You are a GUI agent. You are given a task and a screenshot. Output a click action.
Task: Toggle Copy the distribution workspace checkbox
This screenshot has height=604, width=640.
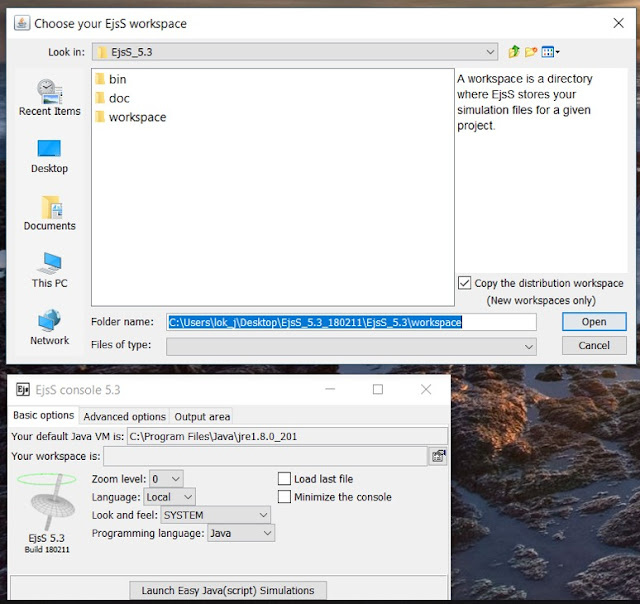(464, 283)
